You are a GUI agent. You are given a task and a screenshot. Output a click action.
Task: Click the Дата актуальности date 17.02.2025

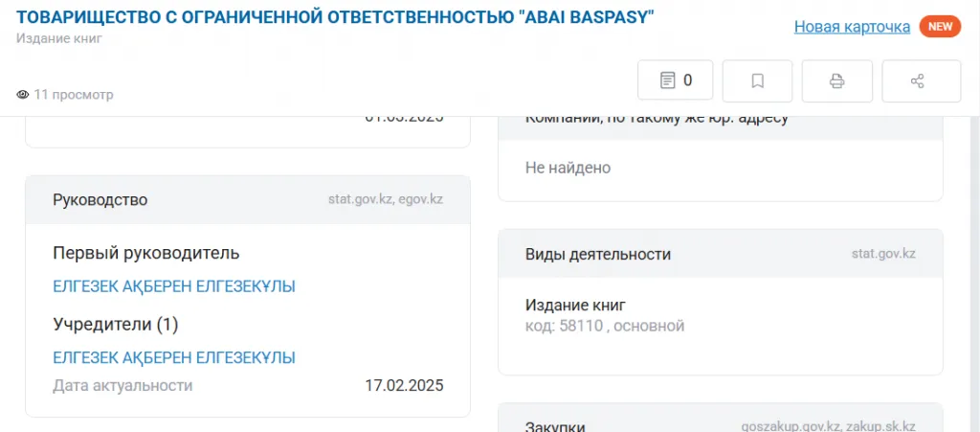tap(404, 386)
